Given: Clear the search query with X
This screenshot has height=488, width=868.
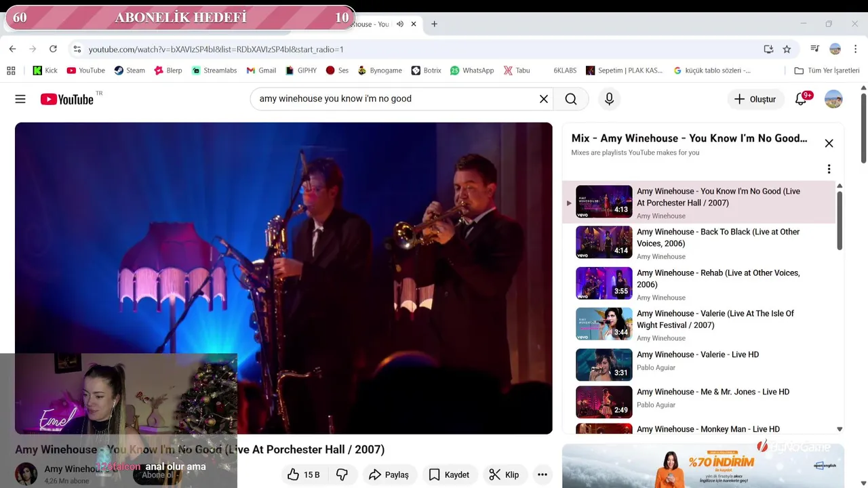Looking at the screenshot, I should pyautogui.click(x=544, y=99).
